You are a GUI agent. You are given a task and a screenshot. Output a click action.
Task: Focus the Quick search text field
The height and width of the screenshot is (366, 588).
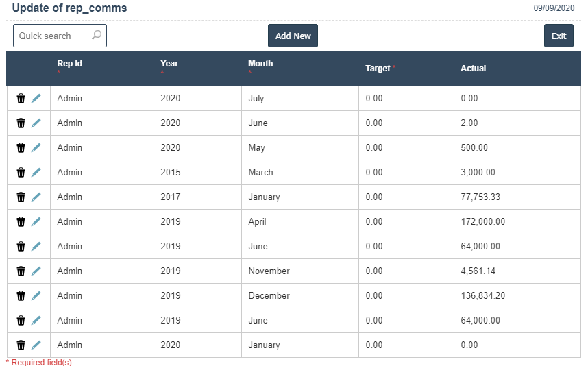[x=51, y=36]
